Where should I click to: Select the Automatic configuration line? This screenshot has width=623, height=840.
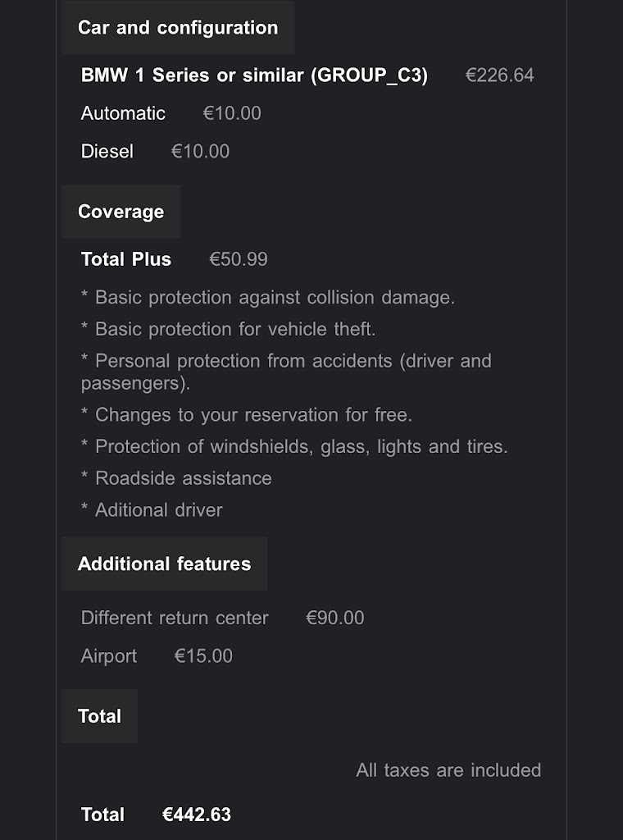pos(171,113)
